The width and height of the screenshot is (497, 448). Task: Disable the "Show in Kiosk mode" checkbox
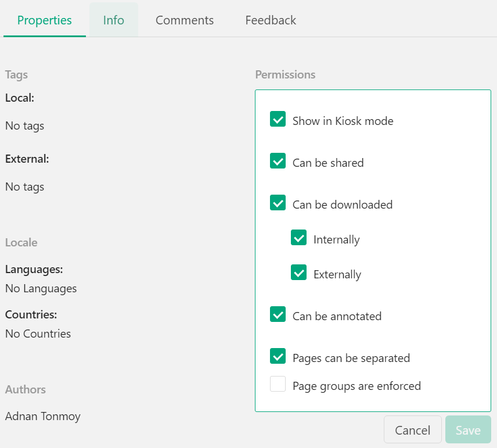pos(278,119)
